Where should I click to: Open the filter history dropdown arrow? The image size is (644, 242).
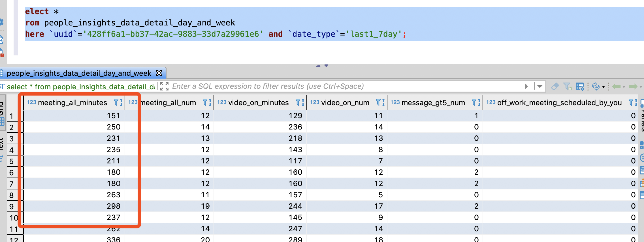(540, 86)
